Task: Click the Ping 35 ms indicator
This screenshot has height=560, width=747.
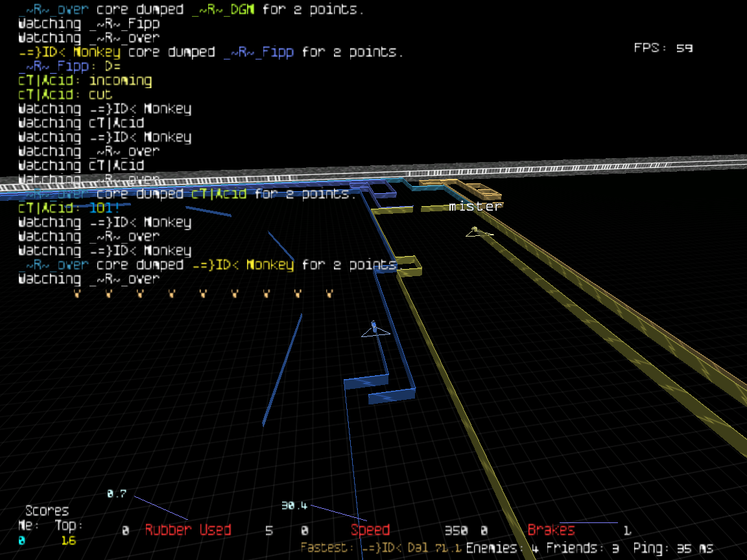Action: (672, 548)
